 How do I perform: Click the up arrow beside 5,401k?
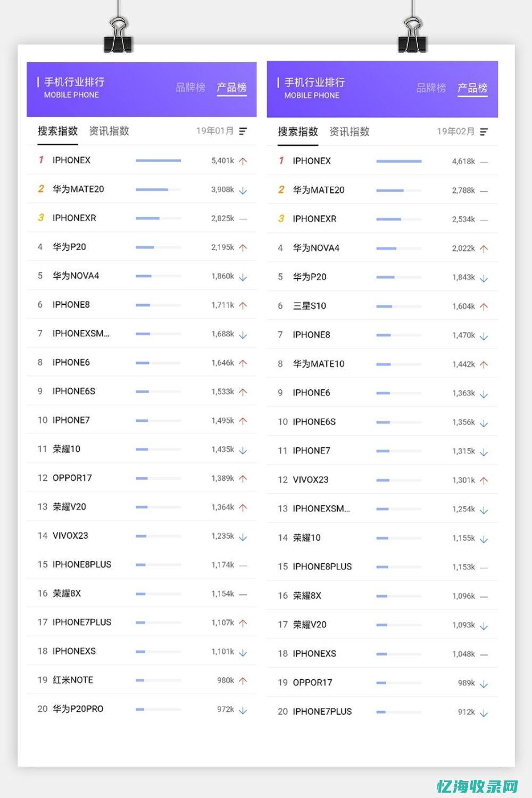coord(243,161)
